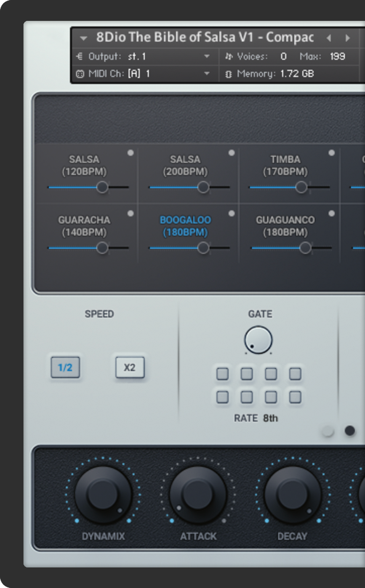Toggle the dot indicator on SALSA (120BPM)
Viewport: 365px width, 588px height.
click(x=130, y=153)
